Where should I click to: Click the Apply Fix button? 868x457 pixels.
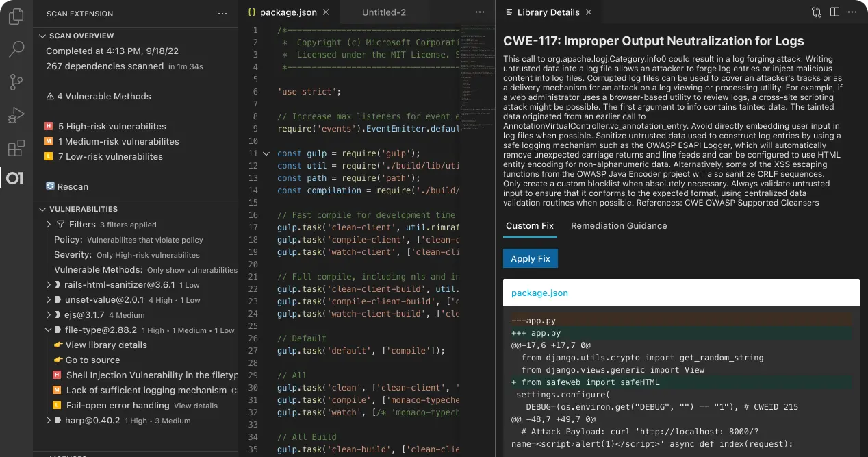pyautogui.click(x=531, y=258)
